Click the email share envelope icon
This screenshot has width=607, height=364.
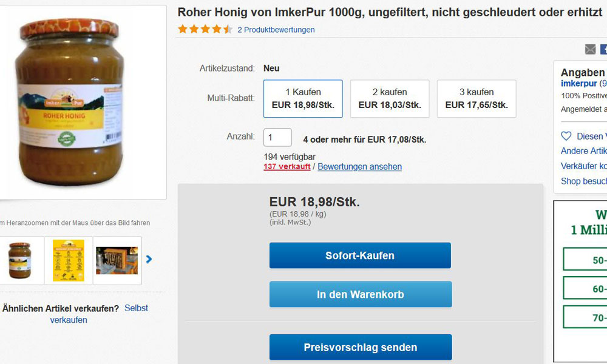click(590, 49)
